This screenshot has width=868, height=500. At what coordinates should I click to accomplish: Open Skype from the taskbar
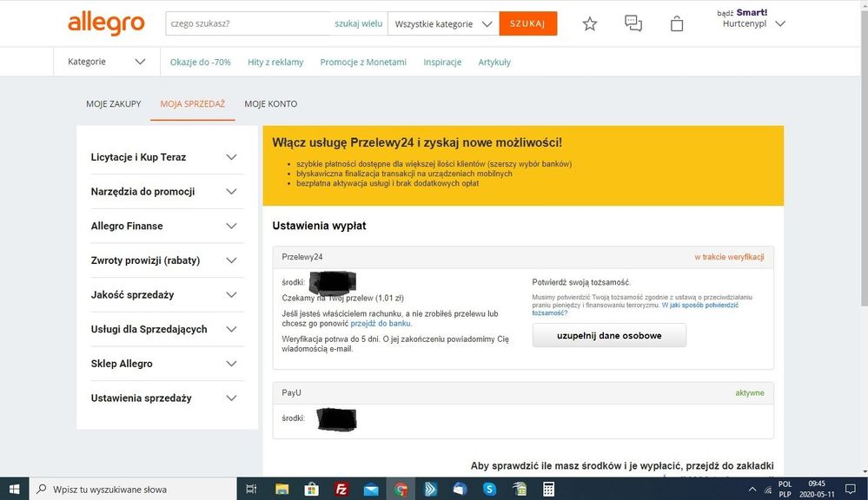click(x=489, y=489)
